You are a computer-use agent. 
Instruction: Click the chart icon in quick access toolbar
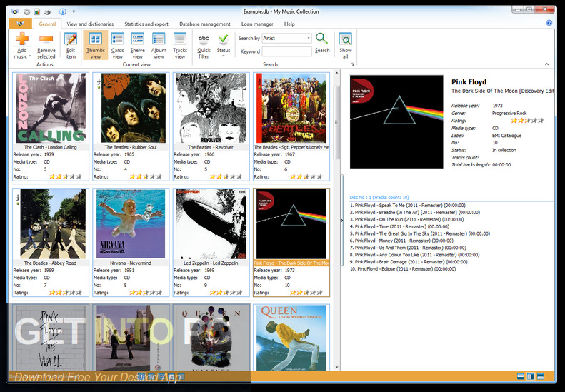[x=36, y=11]
